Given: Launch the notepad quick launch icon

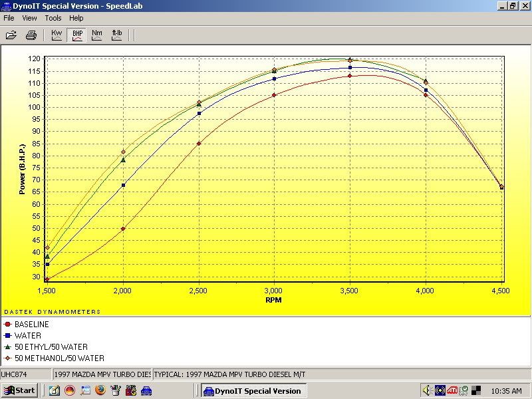Looking at the screenshot, I should 55,390.
